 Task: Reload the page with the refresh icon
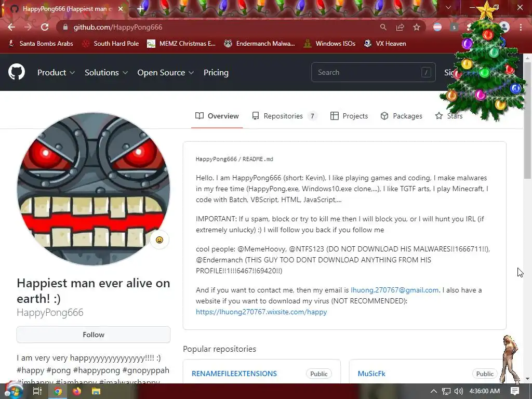click(x=45, y=27)
